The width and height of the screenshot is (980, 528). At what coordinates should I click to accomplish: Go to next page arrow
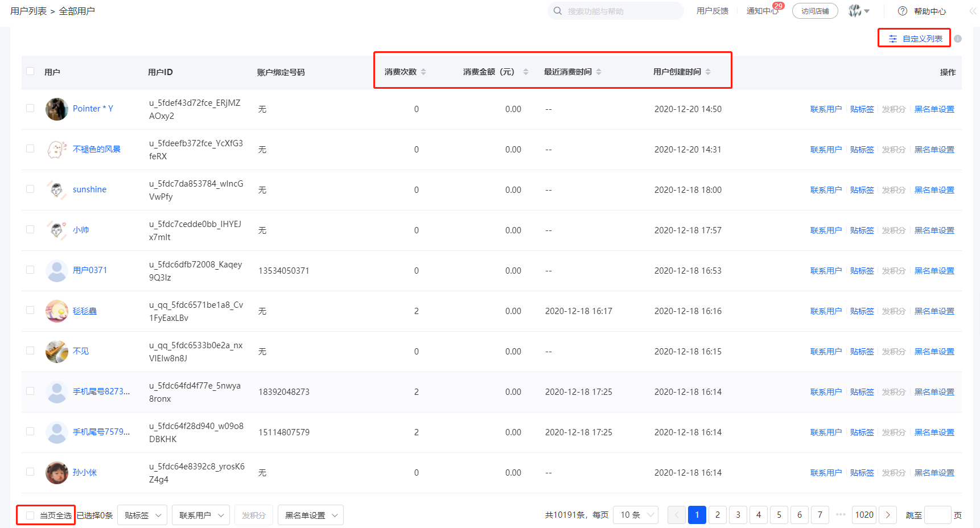[x=888, y=515]
